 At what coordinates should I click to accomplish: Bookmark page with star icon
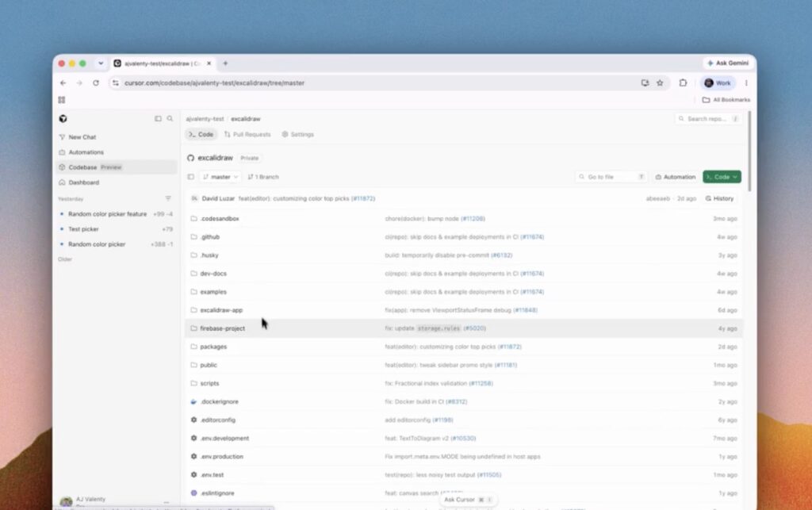pyautogui.click(x=660, y=82)
